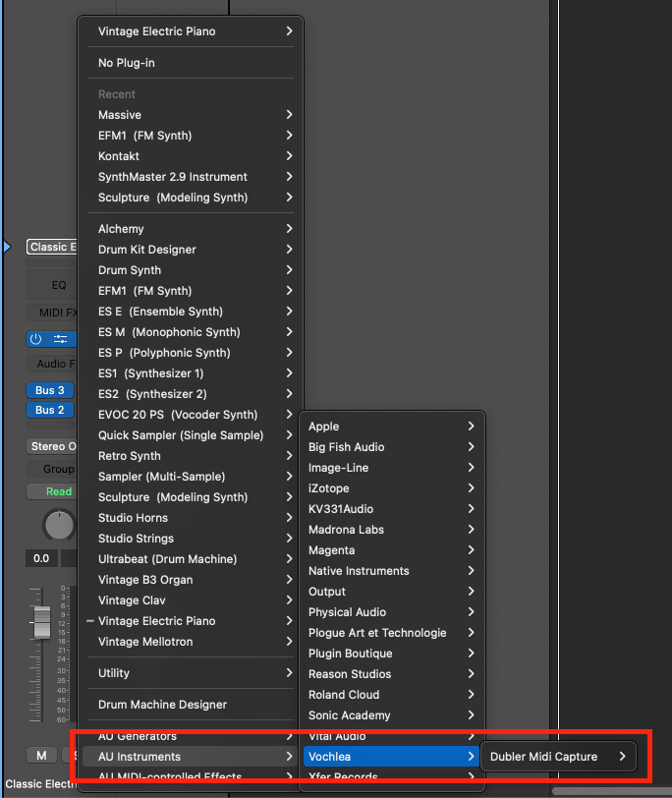Click the channel strip settings sliders icon
This screenshot has width=672, height=798.
click(62, 337)
